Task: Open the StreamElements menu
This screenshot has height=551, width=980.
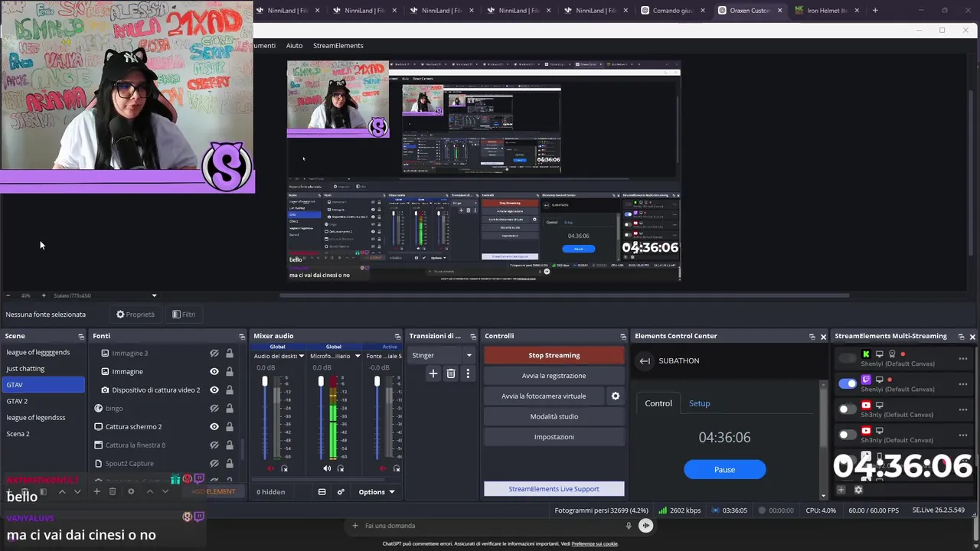Action: [338, 45]
